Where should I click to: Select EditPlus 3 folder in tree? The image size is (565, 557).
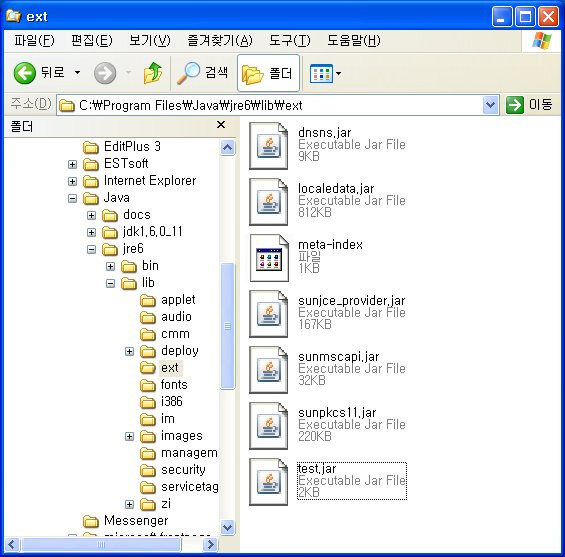click(122, 147)
